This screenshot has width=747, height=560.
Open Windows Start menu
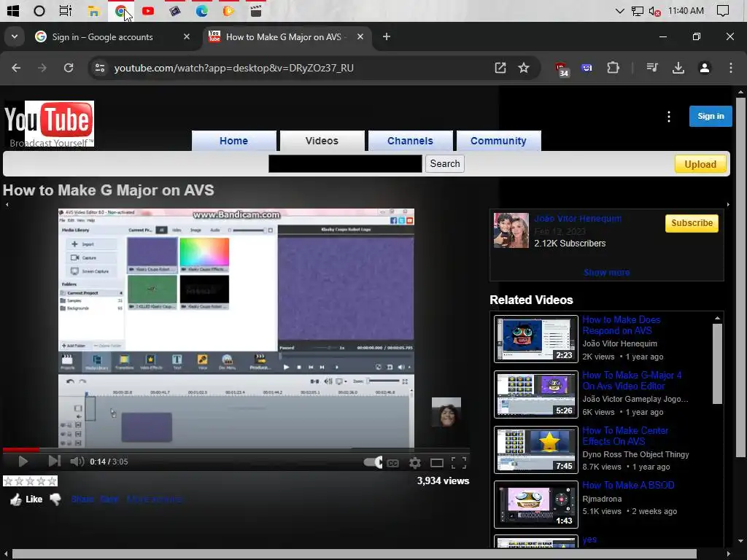[13, 10]
